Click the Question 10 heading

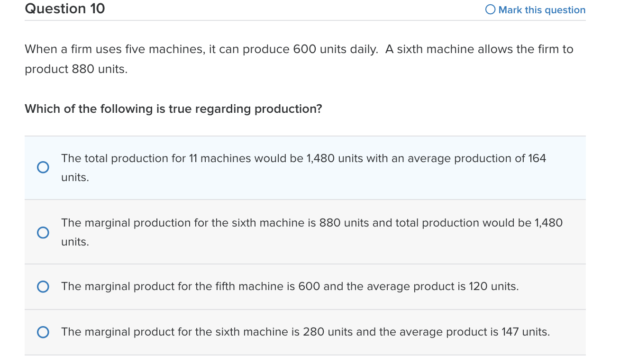coord(64,9)
